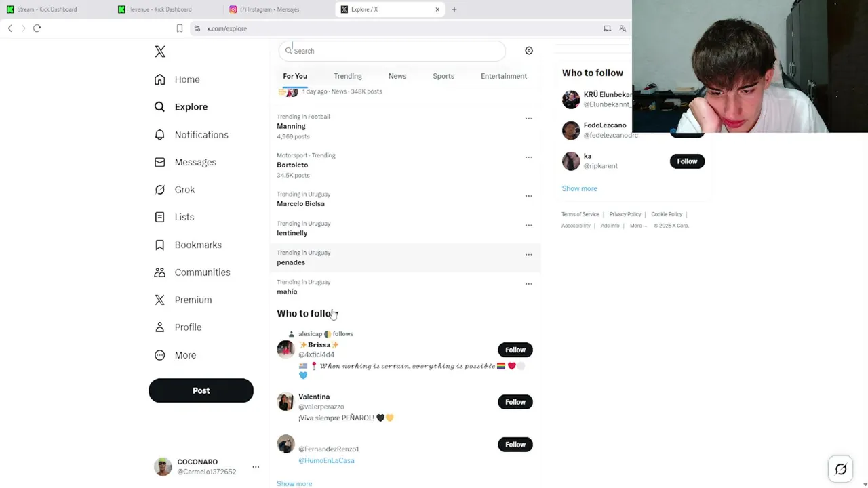The width and height of the screenshot is (868, 488).
Task: Open Notifications bell in sidebar
Action: pos(191,134)
